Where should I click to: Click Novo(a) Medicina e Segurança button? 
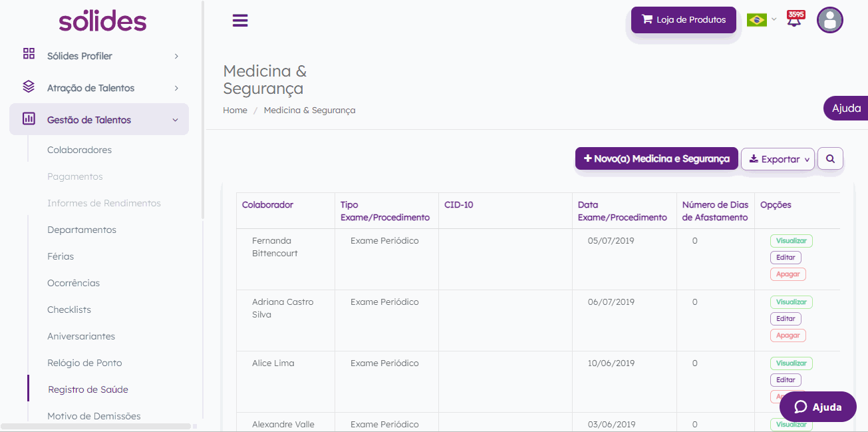click(656, 159)
